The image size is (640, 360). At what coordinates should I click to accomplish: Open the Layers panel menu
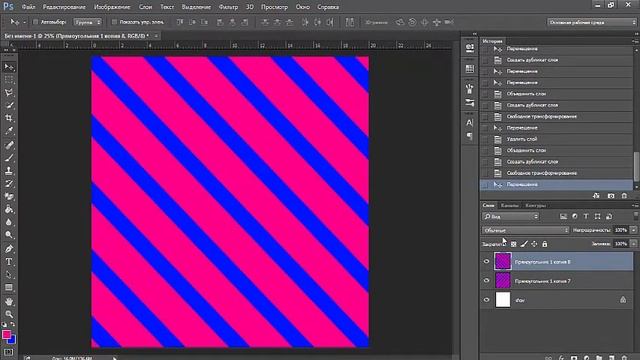[634, 205]
